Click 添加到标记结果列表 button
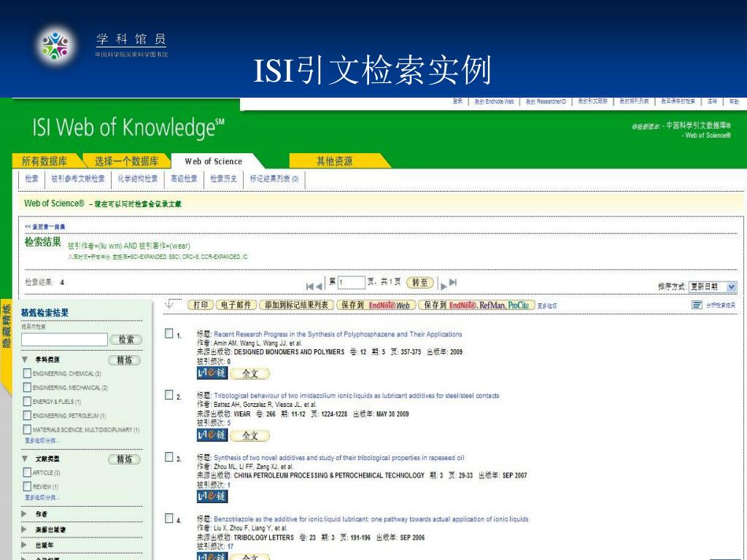The height and width of the screenshot is (560, 747). [296, 305]
